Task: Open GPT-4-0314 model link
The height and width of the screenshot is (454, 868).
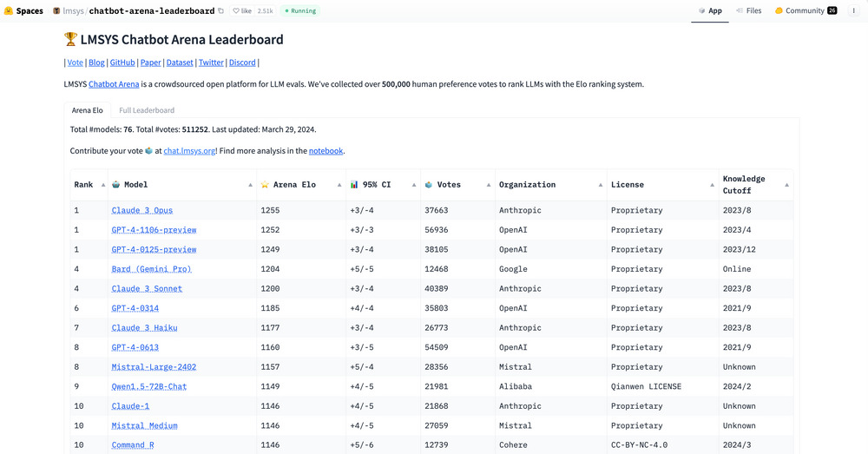Action: click(135, 308)
